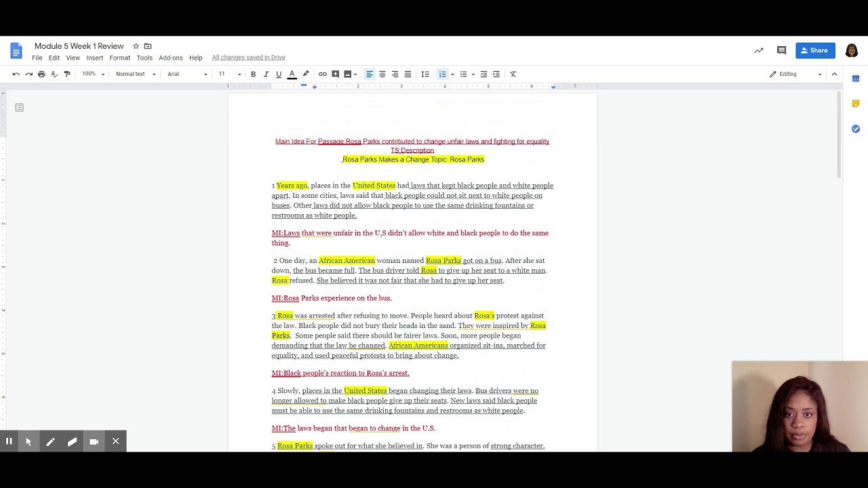Open the text color picker
868x488 pixels.
click(x=292, y=74)
